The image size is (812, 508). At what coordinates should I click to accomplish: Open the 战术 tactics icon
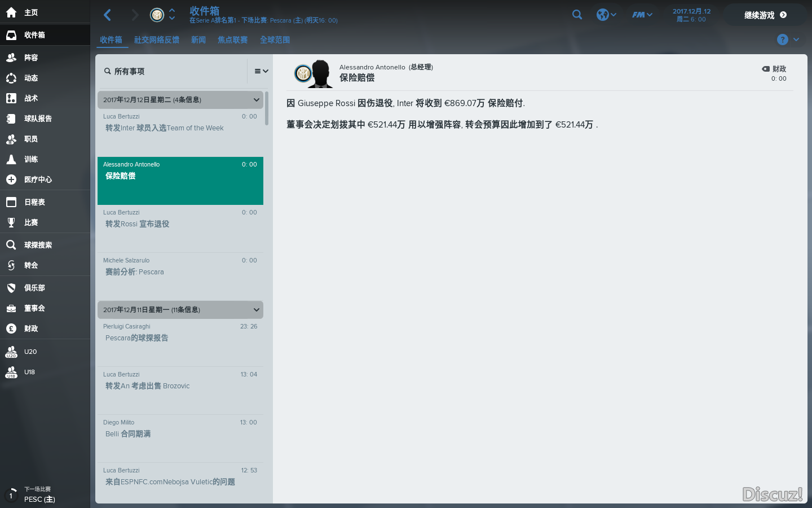click(11, 98)
